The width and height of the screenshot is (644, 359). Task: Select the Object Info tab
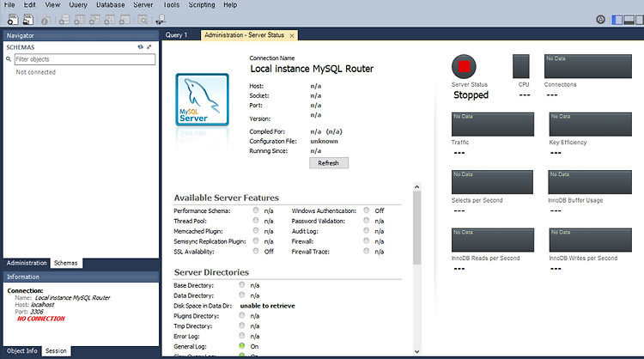point(22,350)
